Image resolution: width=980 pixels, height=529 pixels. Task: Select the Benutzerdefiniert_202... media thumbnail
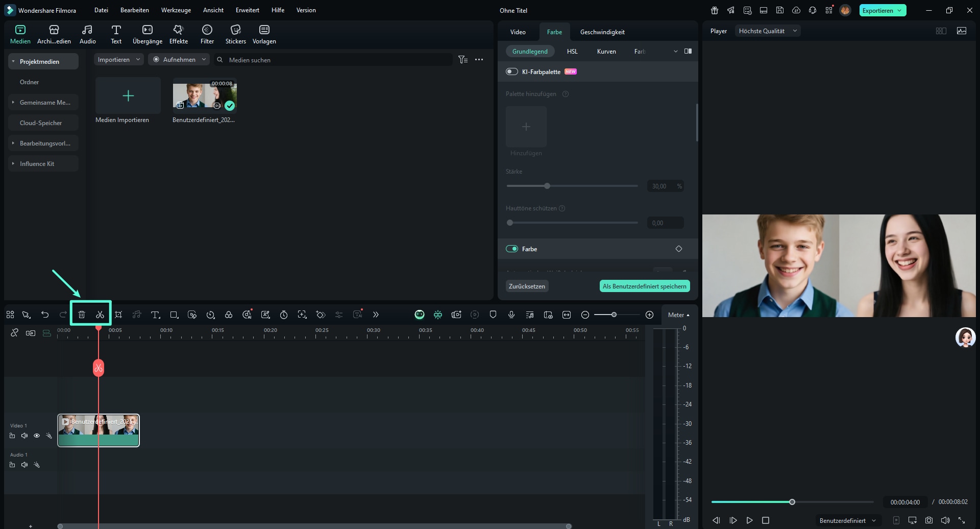(x=205, y=95)
